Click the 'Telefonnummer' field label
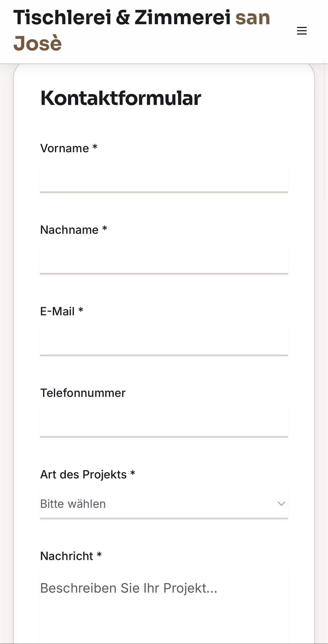328x644 pixels. pos(83,393)
